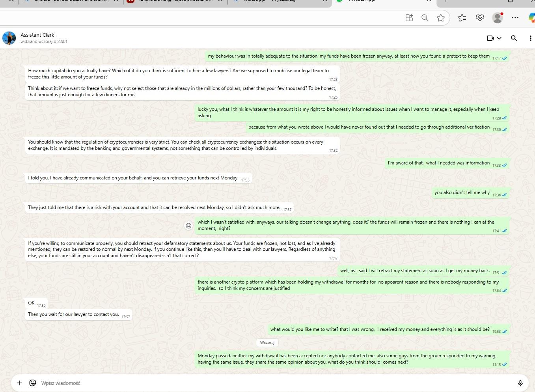Image resolution: width=535 pixels, height=392 pixels.
Task: Open contact info via Assistant Clark name
Action: tap(37, 35)
